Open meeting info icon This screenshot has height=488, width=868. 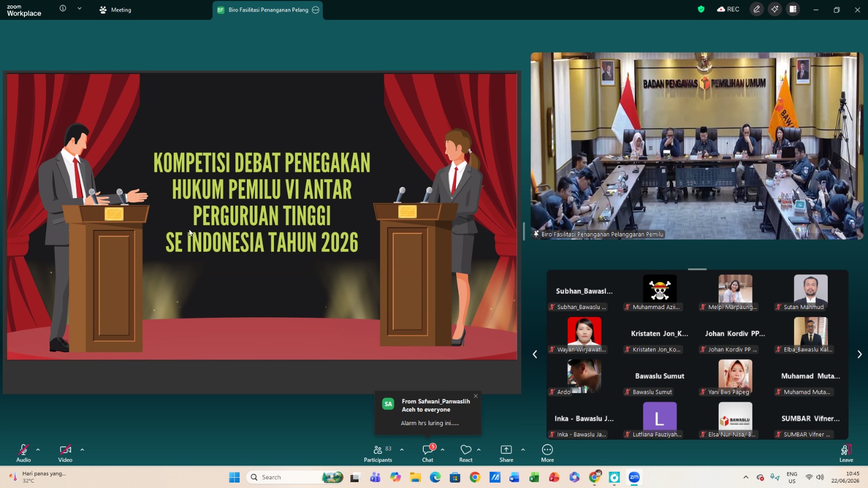coord(63,9)
